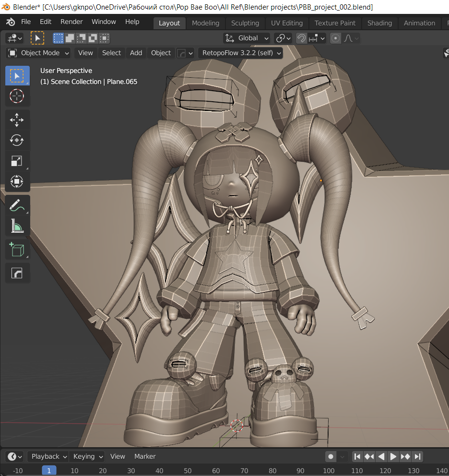Open the 3D viewport editor type dropdown
The image size is (449, 476).
tap(14, 38)
